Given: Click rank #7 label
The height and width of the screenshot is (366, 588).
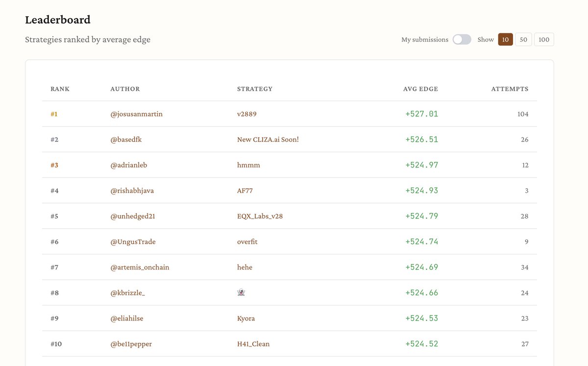Looking at the screenshot, I should pos(54,267).
